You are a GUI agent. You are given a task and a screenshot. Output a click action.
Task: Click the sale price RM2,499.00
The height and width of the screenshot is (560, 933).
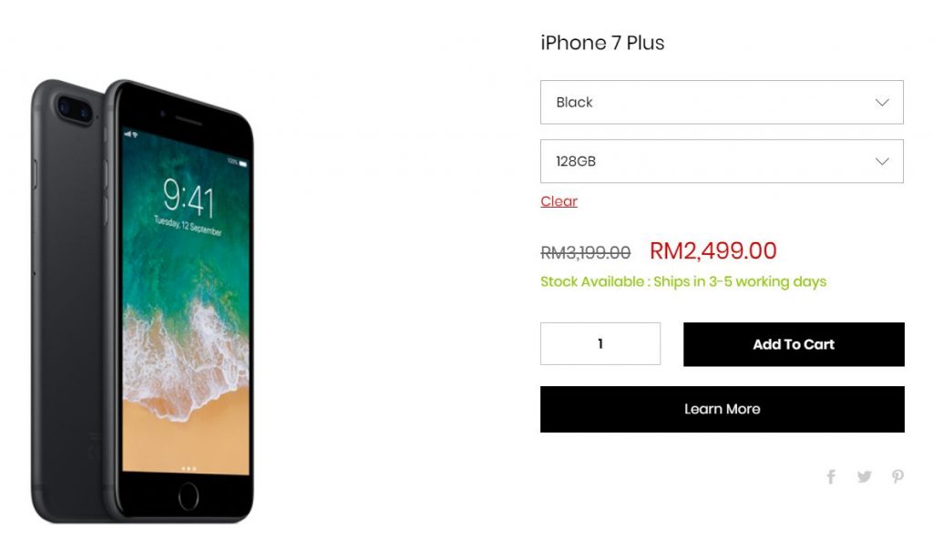[x=713, y=251]
